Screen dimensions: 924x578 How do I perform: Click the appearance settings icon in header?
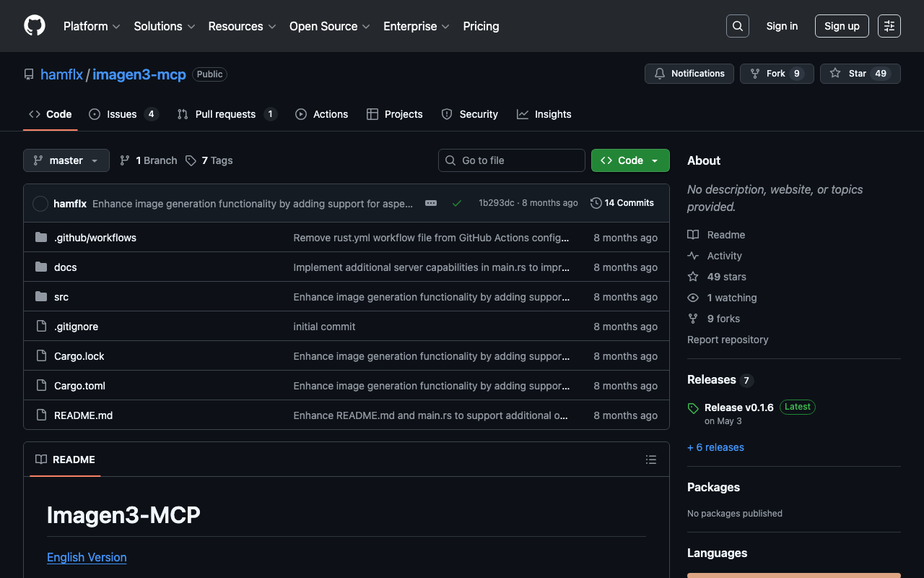[889, 26]
